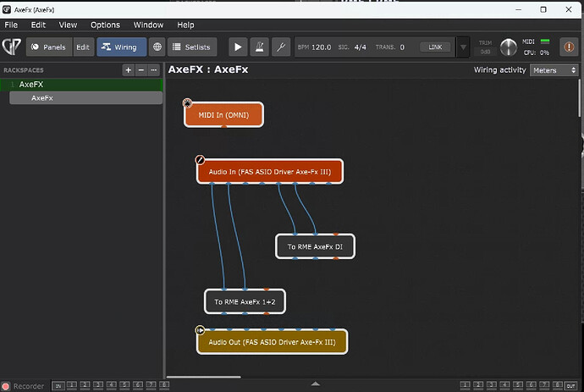Click the wiring view vertical scrollbar
Screen dimensions: 584x392
pos(580,98)
